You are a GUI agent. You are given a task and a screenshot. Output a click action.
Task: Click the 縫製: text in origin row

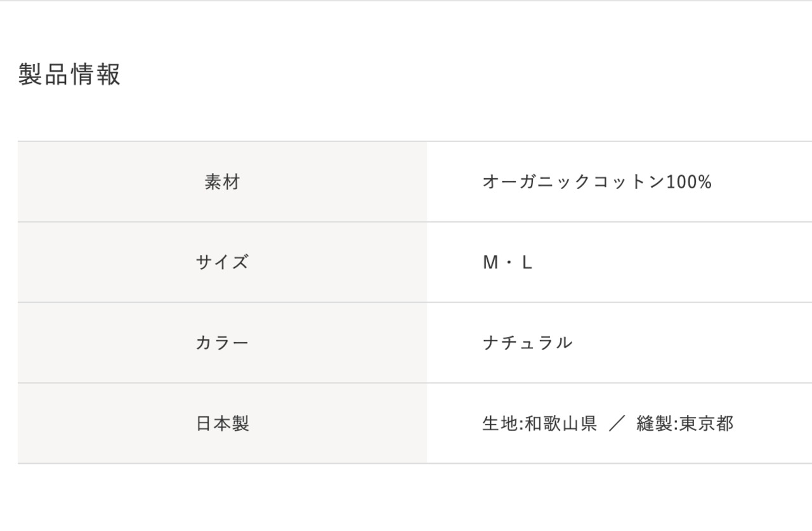coord(657,424)
